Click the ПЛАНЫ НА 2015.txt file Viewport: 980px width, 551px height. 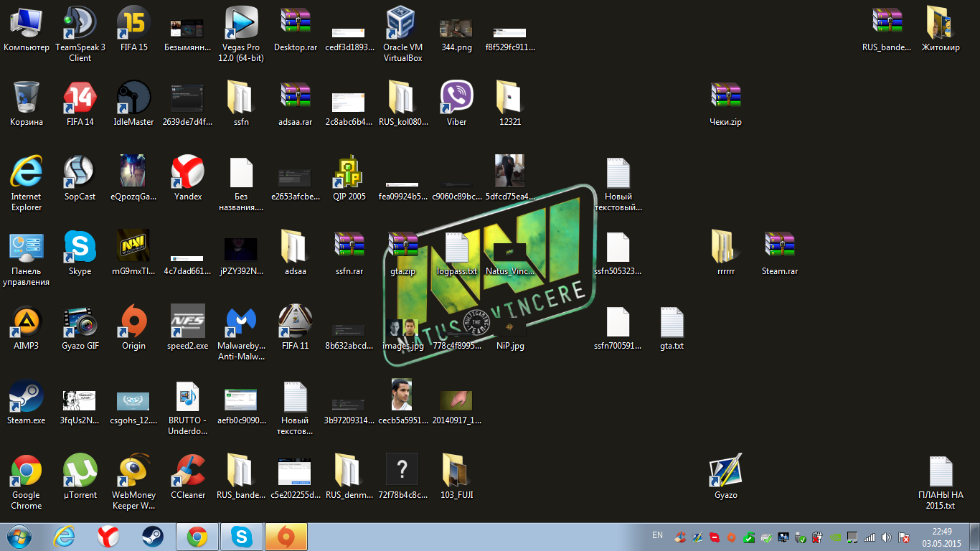pos(941,481)
